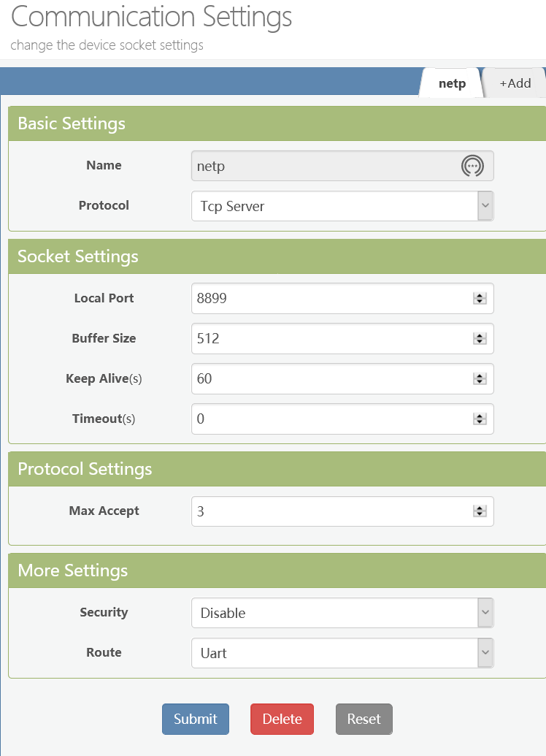The height and width of the screenshot is (756, 546).
Task: Click the Local Port spinner arrows
Action: click(480, 298)
